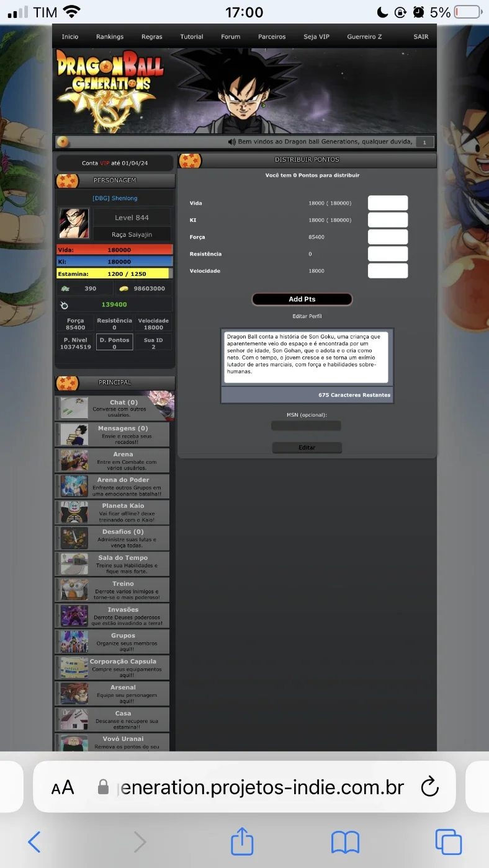
Task: Click the 'Conta VIP até 01/04/24' text
Action: coord(115,164)
